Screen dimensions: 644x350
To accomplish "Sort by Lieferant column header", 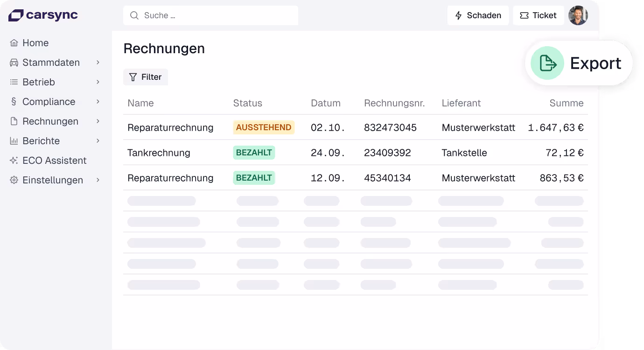I will (461, 103).
